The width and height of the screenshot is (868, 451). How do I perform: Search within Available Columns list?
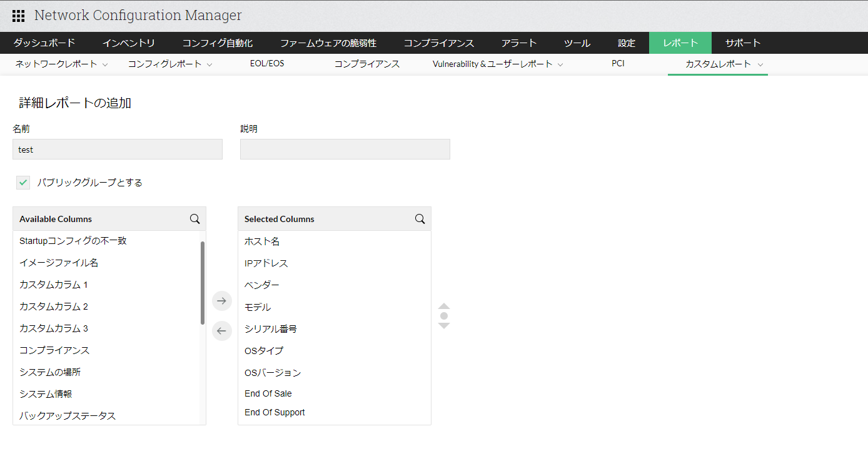[x=194, y=219]
